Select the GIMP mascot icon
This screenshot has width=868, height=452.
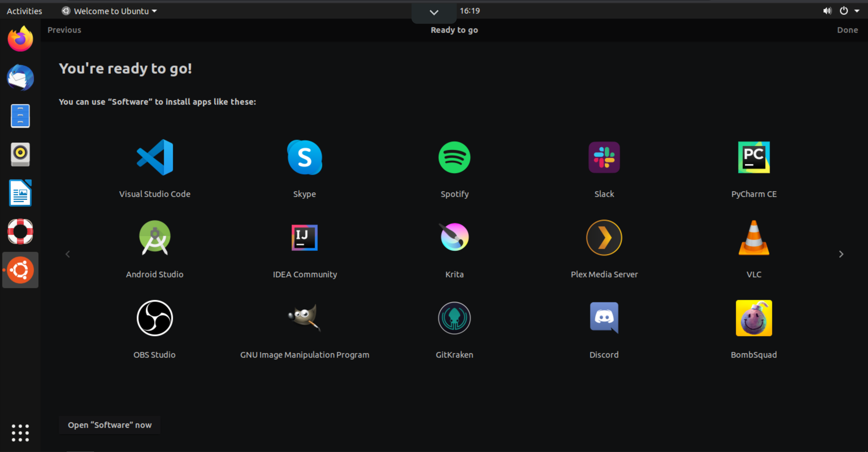click(305, 318)
